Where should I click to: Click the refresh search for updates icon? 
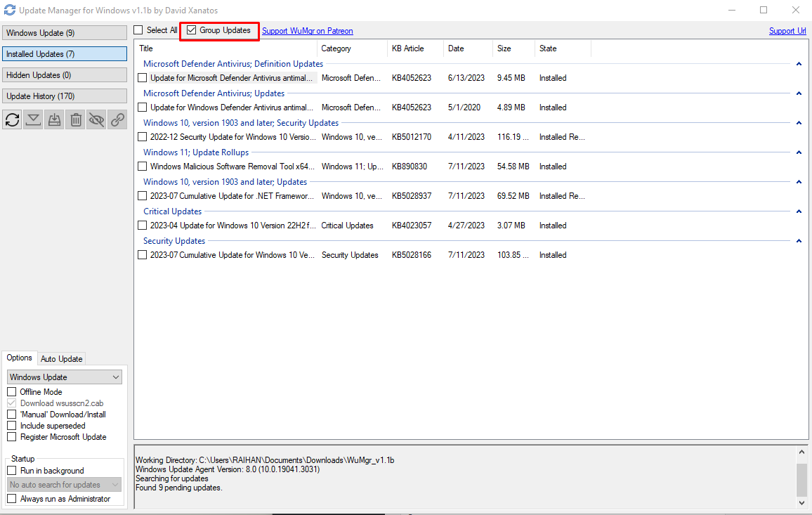13,119
